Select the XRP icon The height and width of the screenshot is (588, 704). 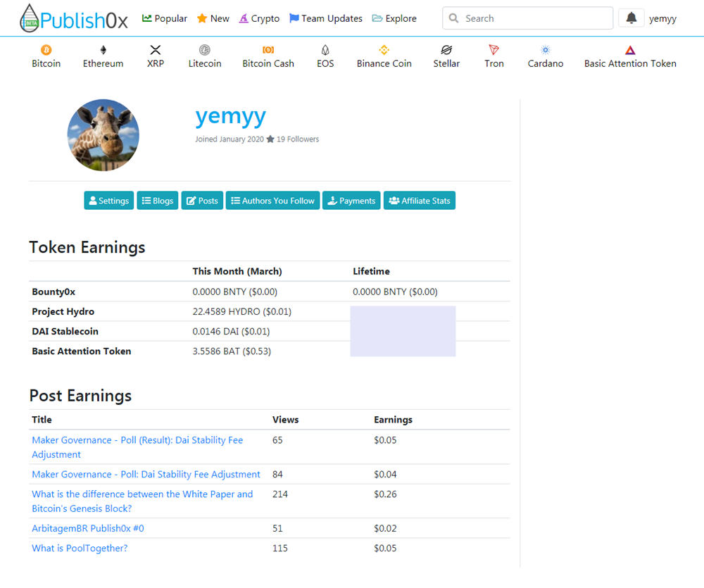click(156, 49)
